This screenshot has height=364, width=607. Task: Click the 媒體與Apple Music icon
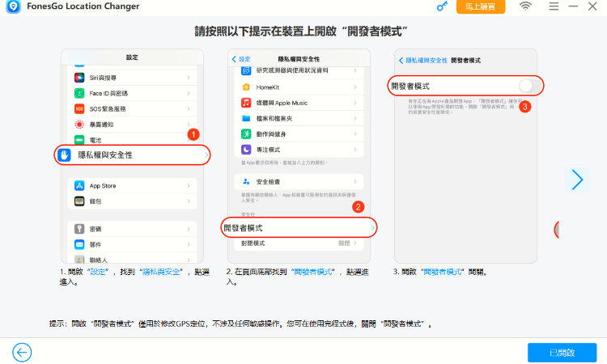pyautogui.click(x=246, y=103)
